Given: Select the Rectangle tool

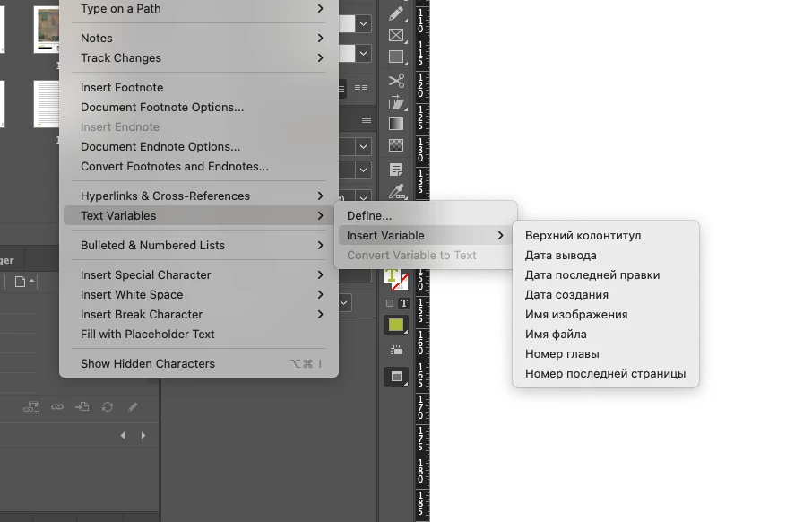Looking at the screenshot, I should pyautogui.click(x=396, y=57).
